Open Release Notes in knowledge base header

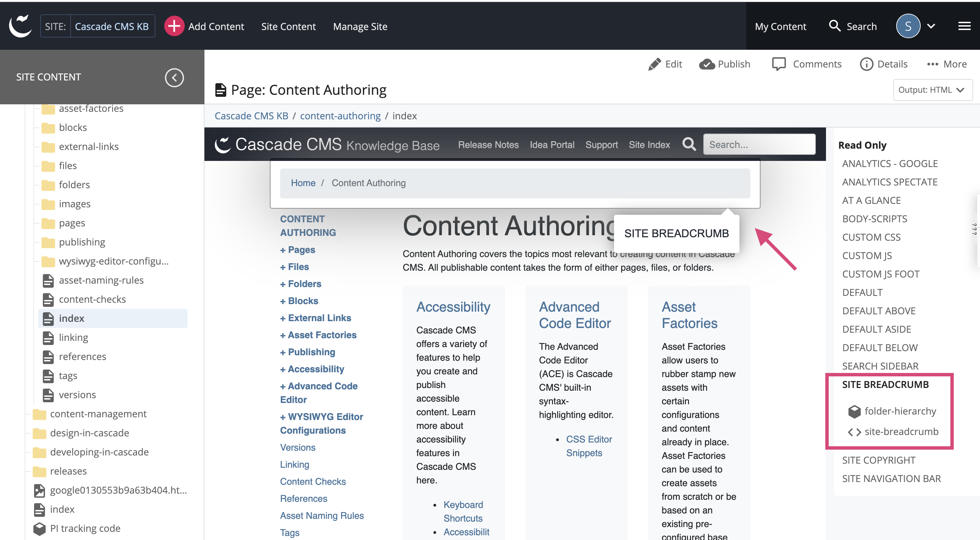tap(488, 145)
